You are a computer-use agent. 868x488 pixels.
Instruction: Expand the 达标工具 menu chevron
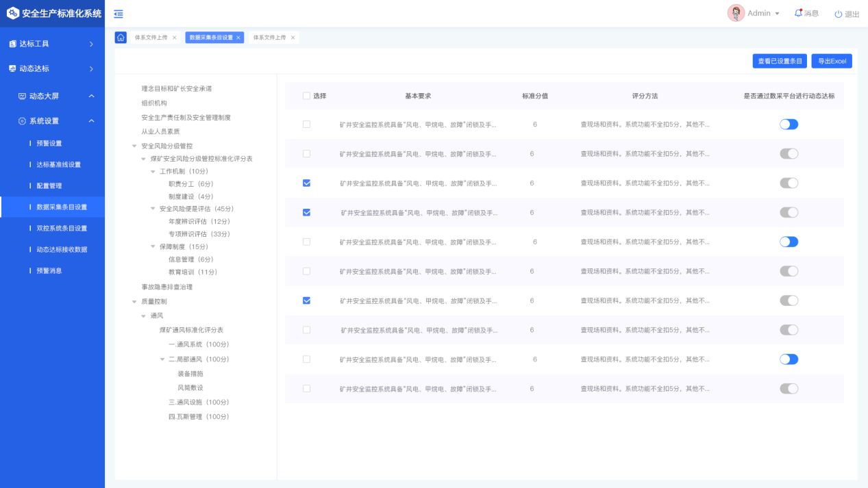(91, 44)
